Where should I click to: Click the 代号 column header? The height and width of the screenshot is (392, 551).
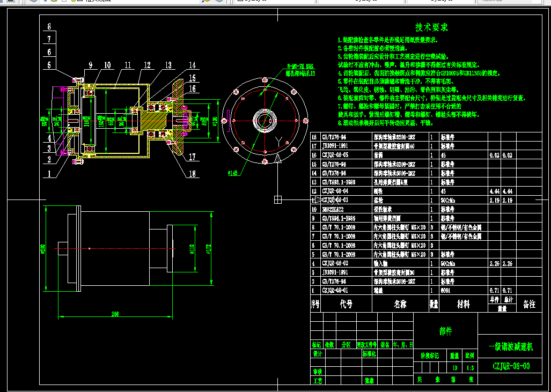346,304
